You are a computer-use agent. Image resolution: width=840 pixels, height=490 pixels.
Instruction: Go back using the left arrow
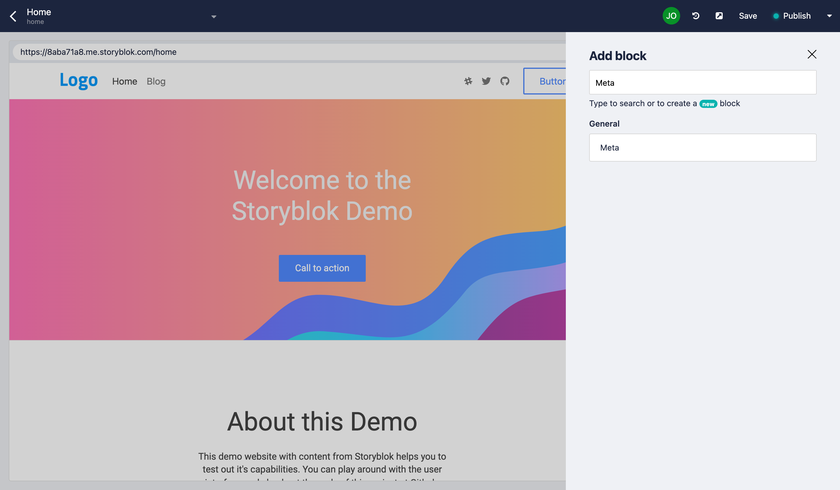[13, 16]
